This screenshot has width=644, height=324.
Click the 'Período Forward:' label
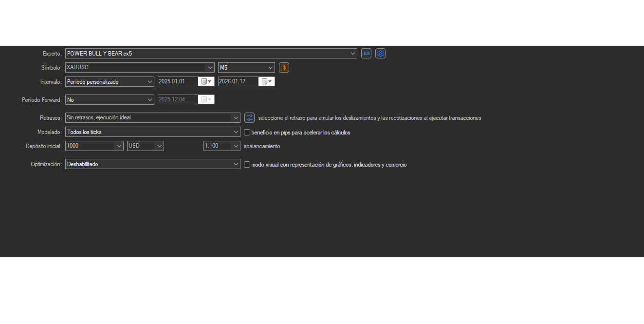(42, 100)
